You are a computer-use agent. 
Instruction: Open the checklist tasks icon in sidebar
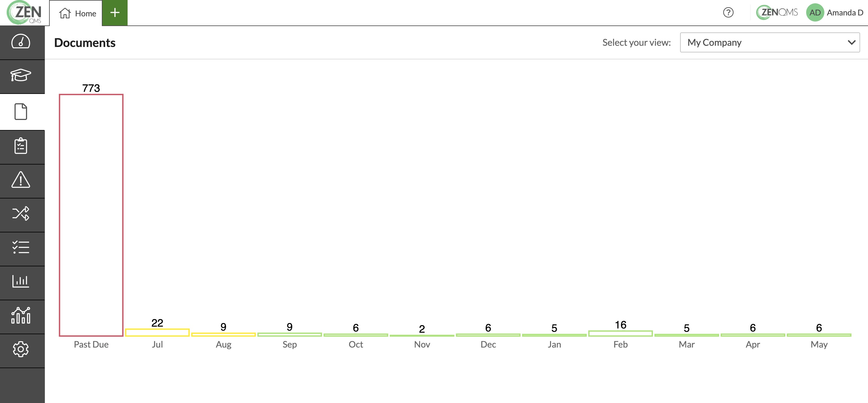[21, 248]
